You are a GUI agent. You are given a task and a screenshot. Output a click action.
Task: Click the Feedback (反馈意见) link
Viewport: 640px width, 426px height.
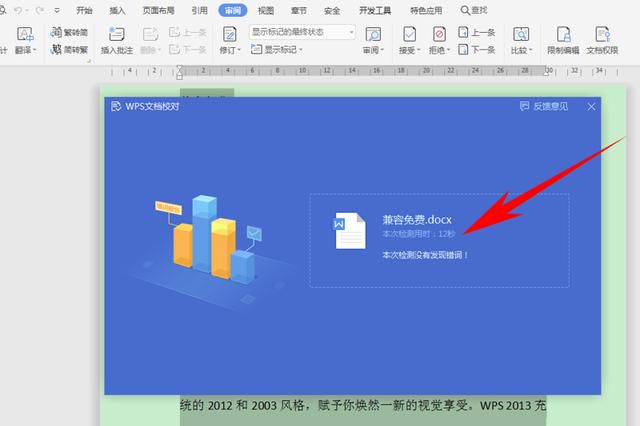pyautogui.click(x=544, y=106)
